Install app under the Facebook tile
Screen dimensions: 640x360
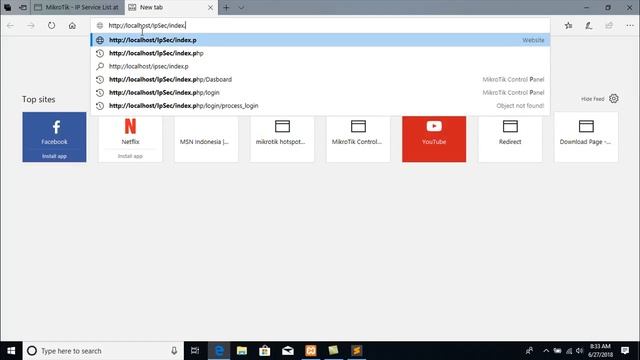pos(54,156)
